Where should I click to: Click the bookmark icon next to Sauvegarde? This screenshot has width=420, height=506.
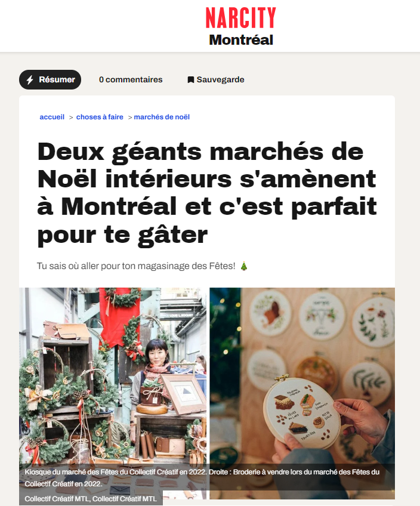click(191, 80)
